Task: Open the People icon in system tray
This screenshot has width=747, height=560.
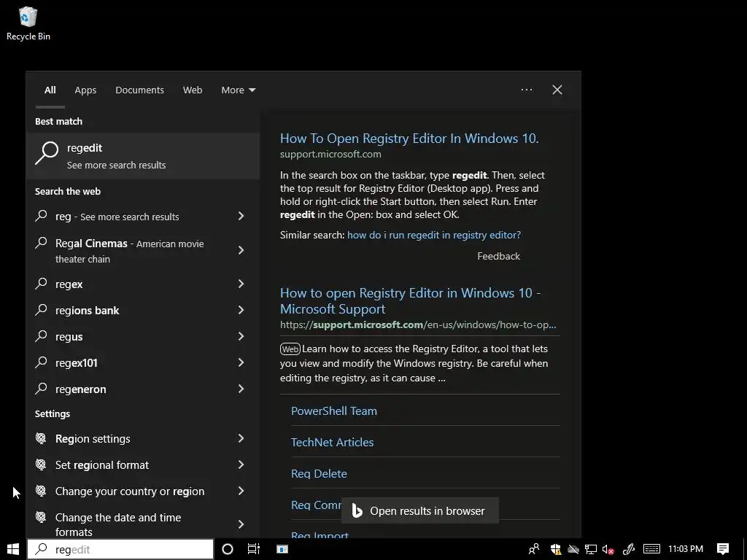Action: (534, 549)
